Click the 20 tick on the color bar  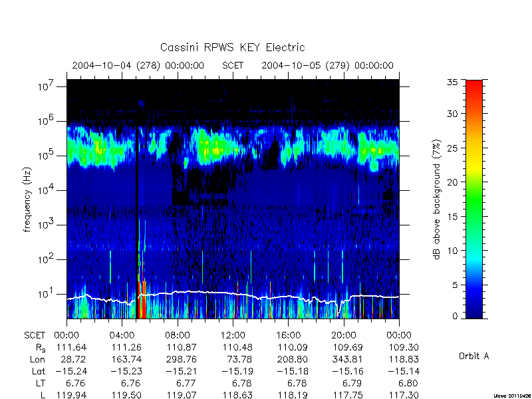point(452,182)
